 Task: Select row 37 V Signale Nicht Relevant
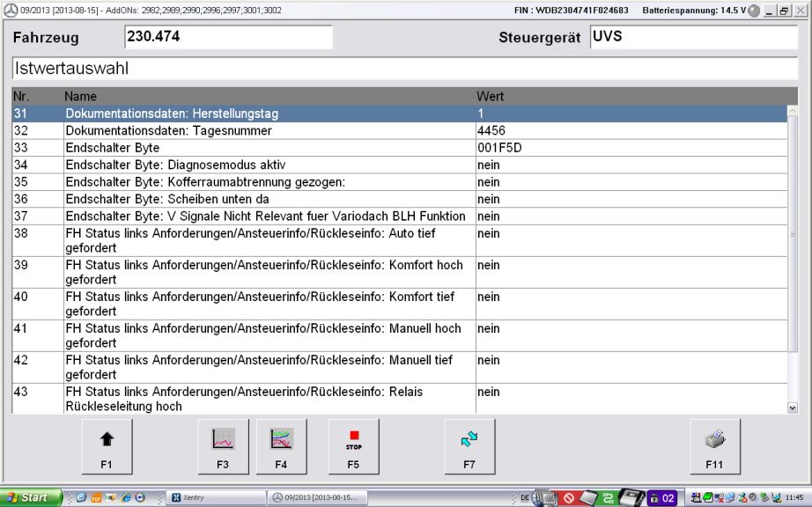pyautogui.click(x=399, y=217)
